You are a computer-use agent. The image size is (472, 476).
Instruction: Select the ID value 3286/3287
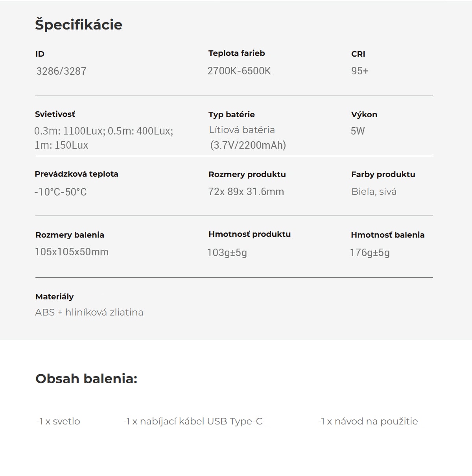coord(61,71)
